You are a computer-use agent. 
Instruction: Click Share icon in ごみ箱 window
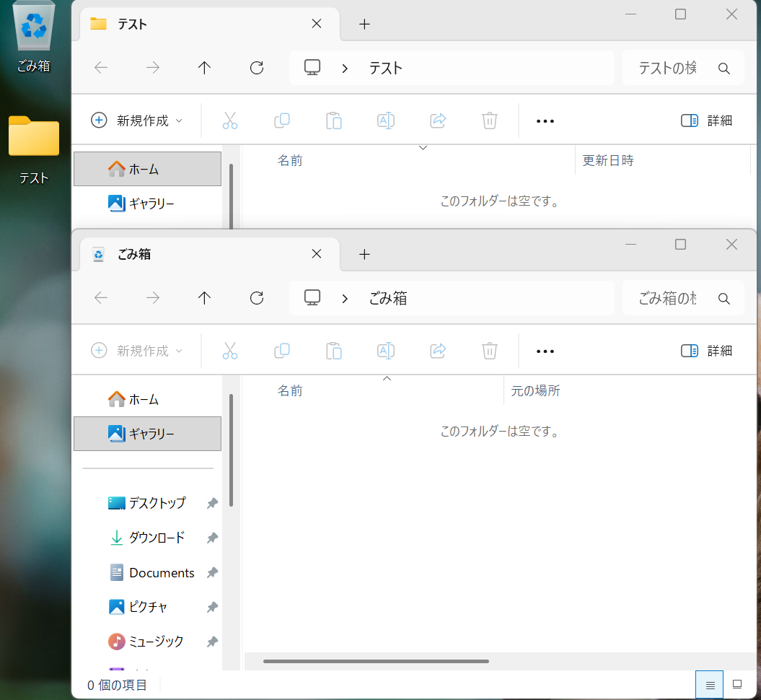click(438, 351)
